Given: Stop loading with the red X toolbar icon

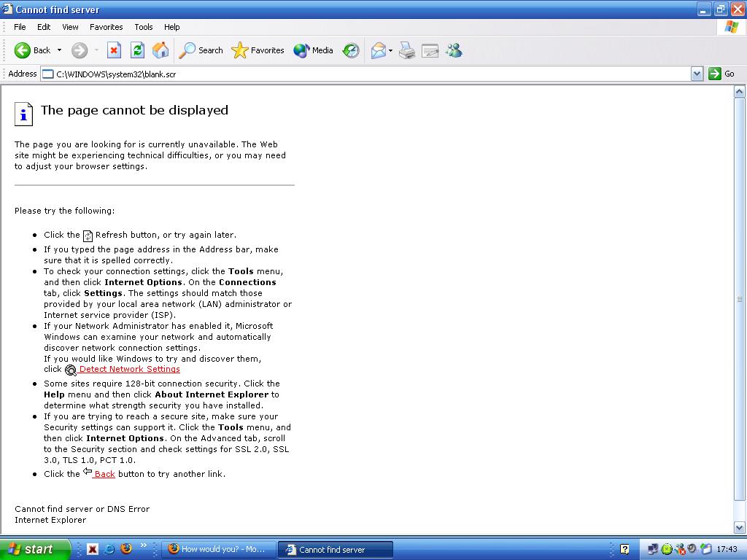Looking at the screenshot, I should 114,50.
